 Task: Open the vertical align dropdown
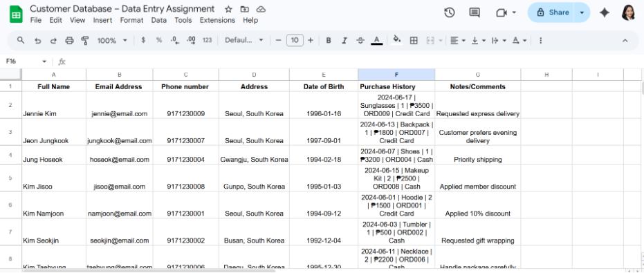coord(478,40)
